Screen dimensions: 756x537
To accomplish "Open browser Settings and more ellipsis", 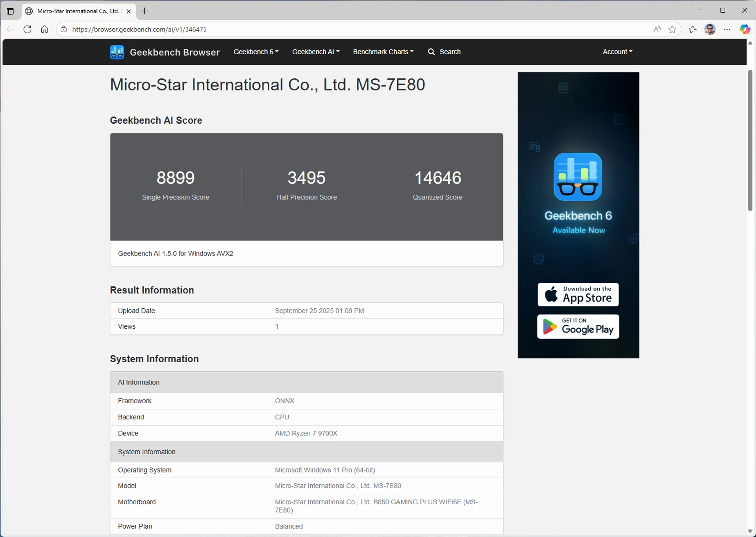I will point(727,29).
